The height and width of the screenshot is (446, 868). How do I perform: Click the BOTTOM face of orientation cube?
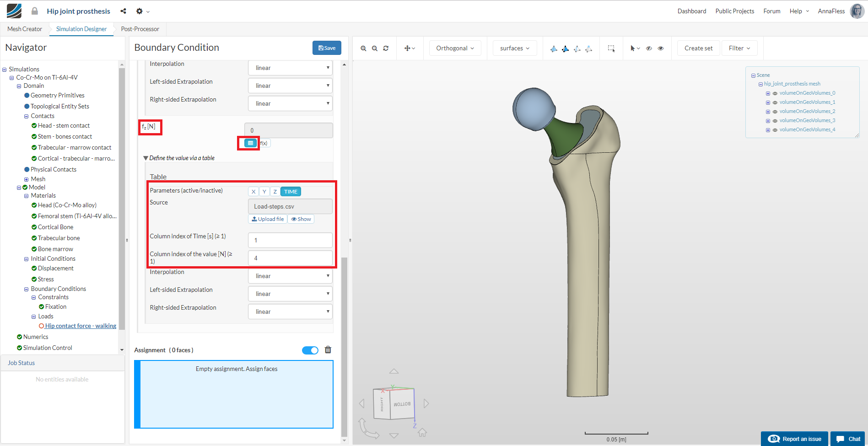point(402,404)
